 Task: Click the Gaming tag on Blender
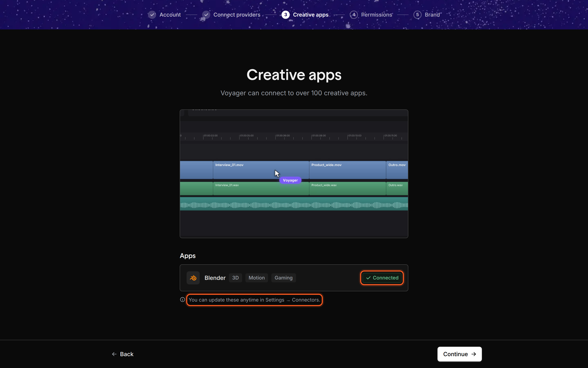tap(284, 278)
